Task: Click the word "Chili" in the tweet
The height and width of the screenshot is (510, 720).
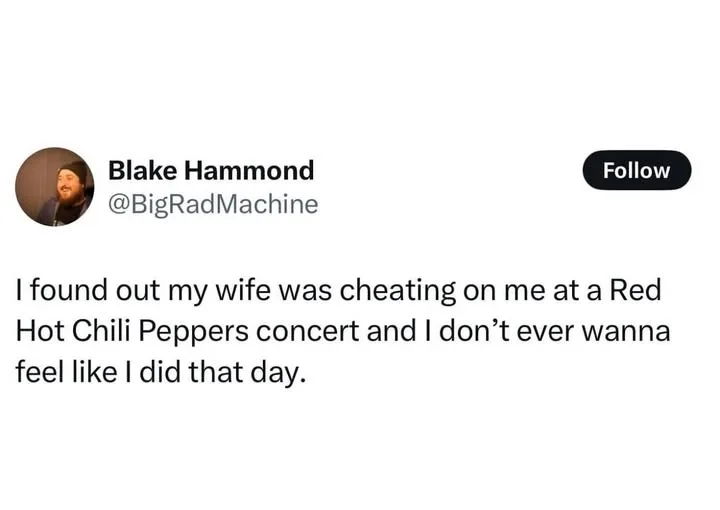Action: point(100,332)
